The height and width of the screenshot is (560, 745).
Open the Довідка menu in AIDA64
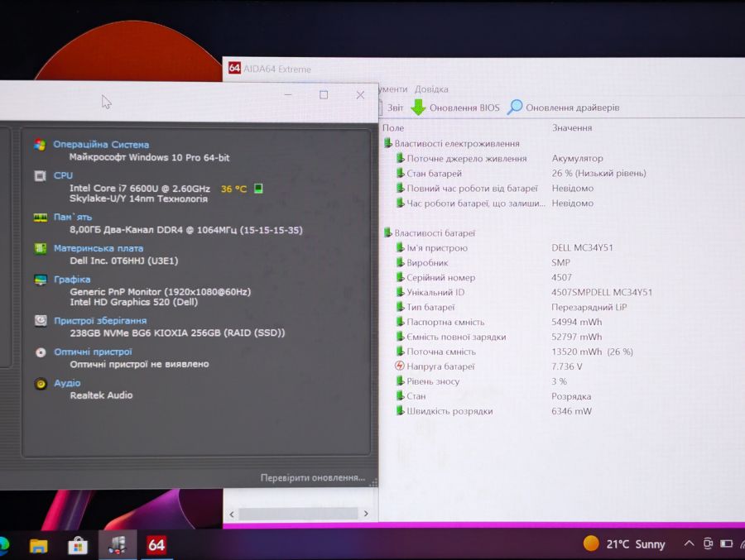pyautogui.click(x=431, y=89)
